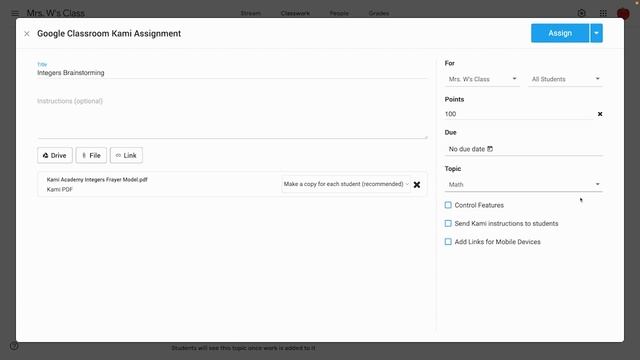
Task: Open the account profile avatar
Action: pyautogui.click(x=623, y=13)
